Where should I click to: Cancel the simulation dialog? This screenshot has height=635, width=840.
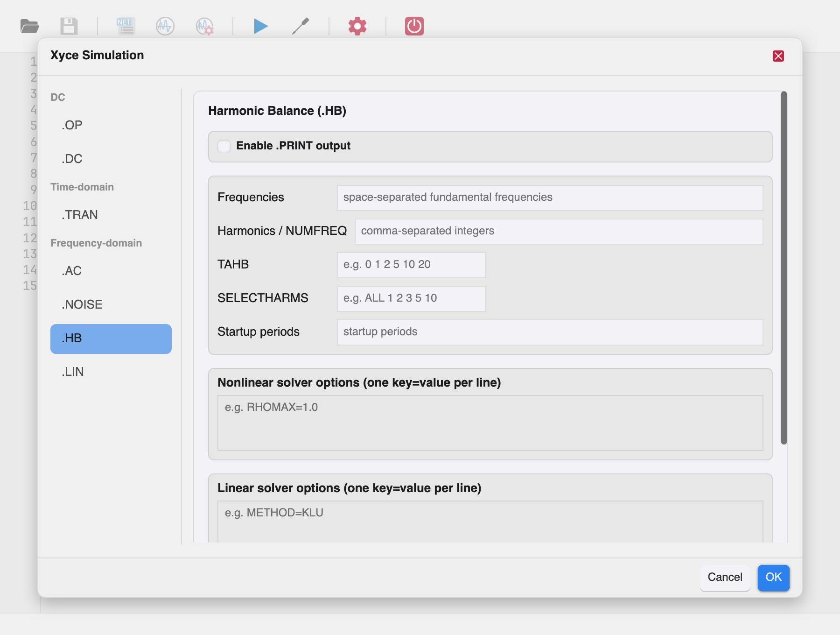click(725, 578)
